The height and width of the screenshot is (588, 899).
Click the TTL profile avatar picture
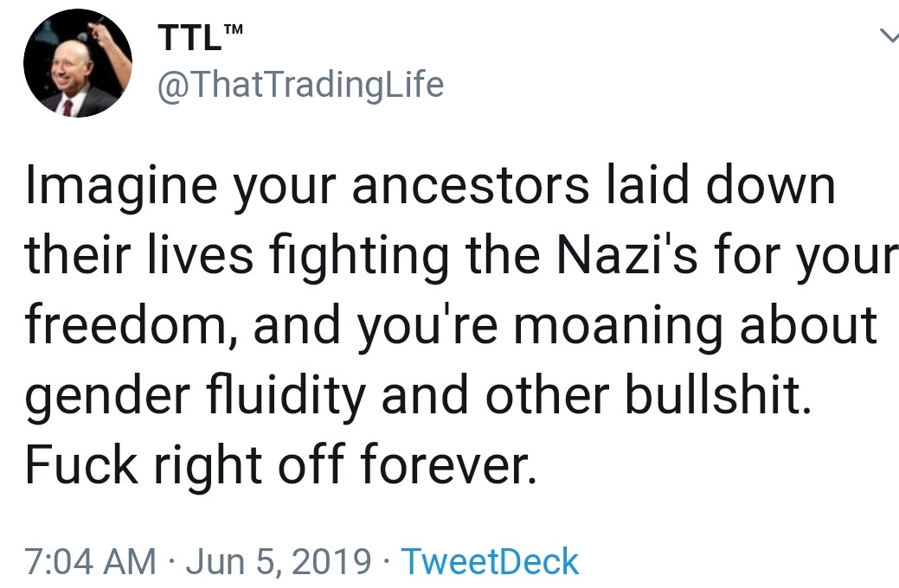(78, 63)
